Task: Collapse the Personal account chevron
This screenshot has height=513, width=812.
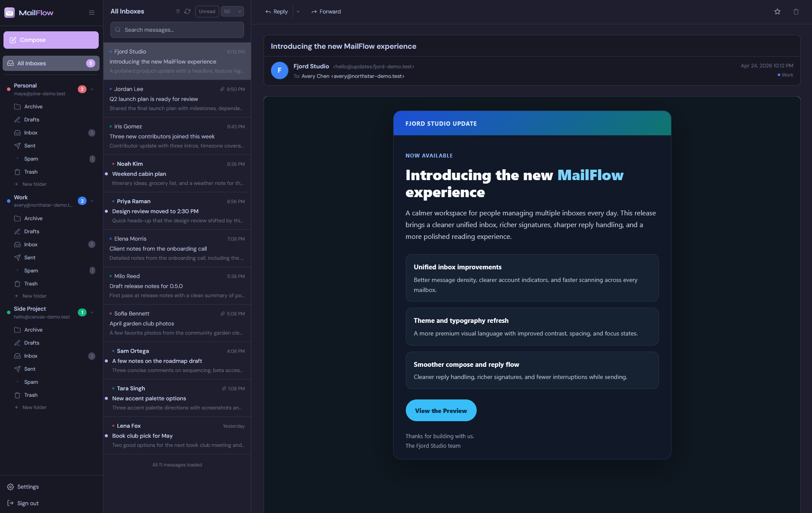Action: tap(92, 89)
